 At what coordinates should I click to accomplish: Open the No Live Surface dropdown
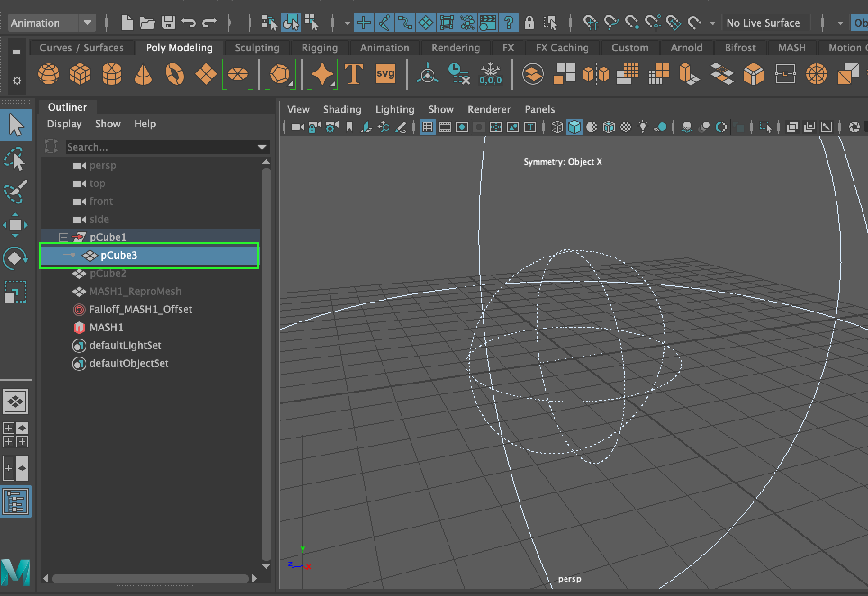coord(765,23)
